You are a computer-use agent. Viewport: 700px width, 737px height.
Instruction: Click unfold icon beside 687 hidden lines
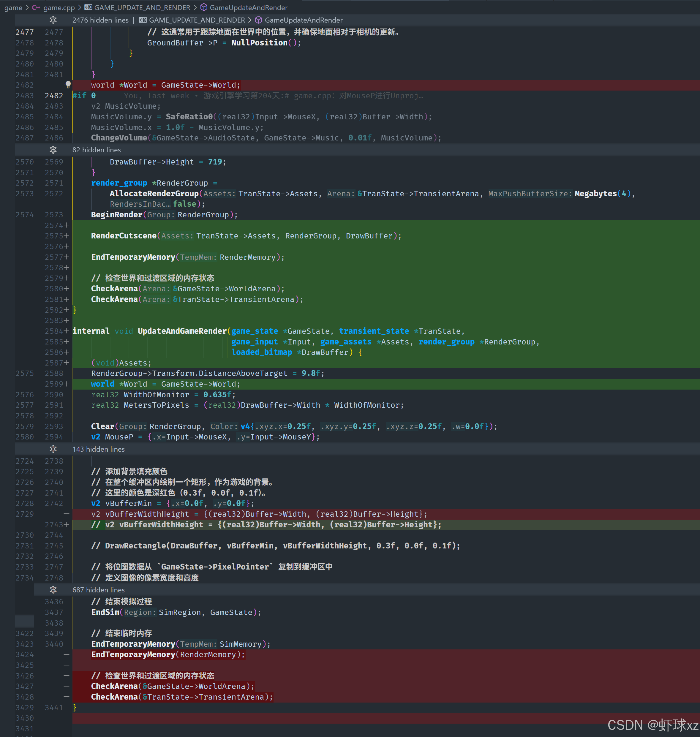(x=53, y=589)
